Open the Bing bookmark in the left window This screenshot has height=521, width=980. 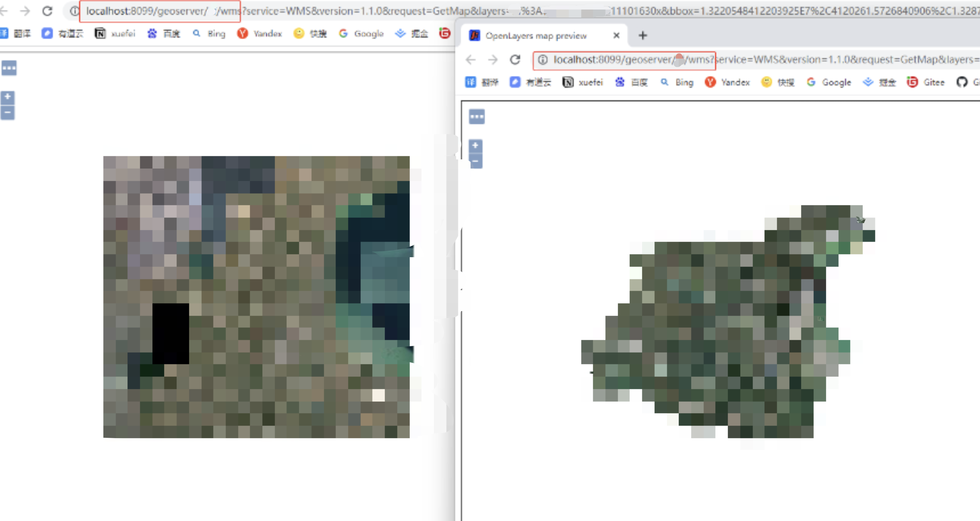(209, 33)
